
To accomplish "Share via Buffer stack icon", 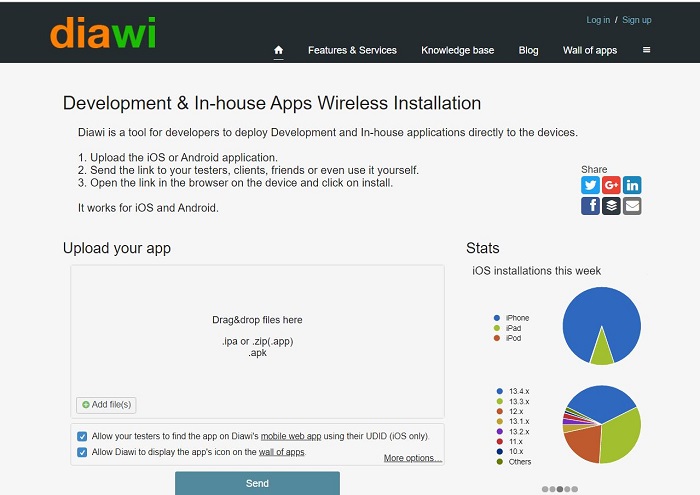I will click(611, 206).
